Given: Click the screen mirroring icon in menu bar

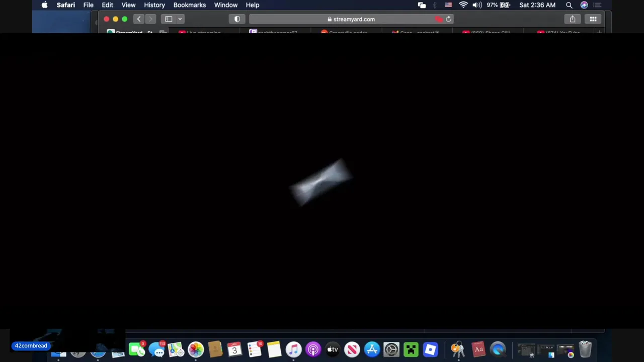Looking at the screenshot, I should pos(422,5).
